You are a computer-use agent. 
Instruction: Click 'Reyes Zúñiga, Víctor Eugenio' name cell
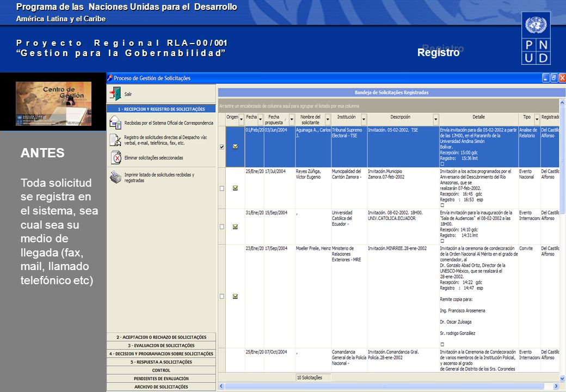pos(313,188)
